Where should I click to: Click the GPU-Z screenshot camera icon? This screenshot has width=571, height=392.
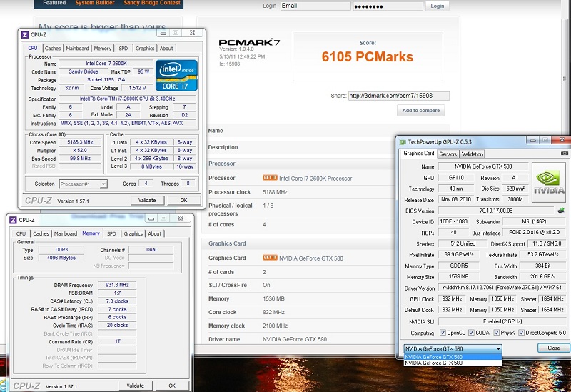(564, 154)
